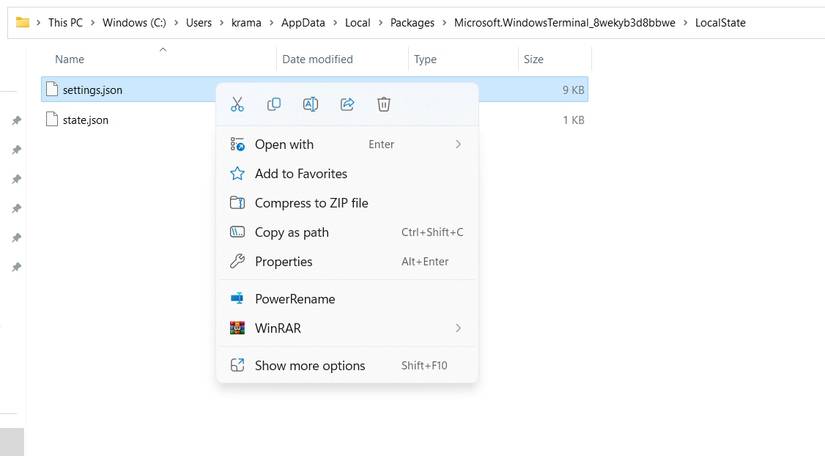Choose Show more options
This screenshot has height=456, width=825.
tap(310, 365)
